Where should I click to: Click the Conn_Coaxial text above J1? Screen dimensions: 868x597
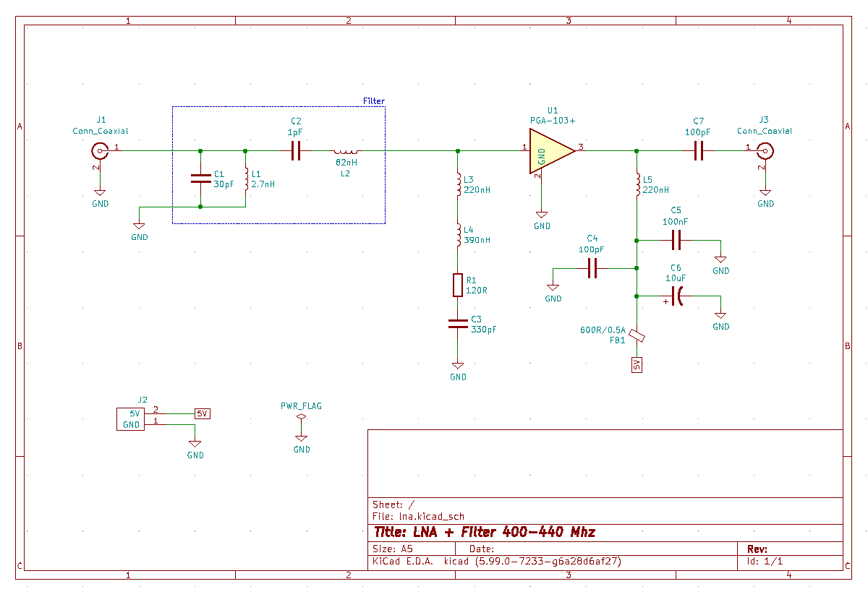101,131
